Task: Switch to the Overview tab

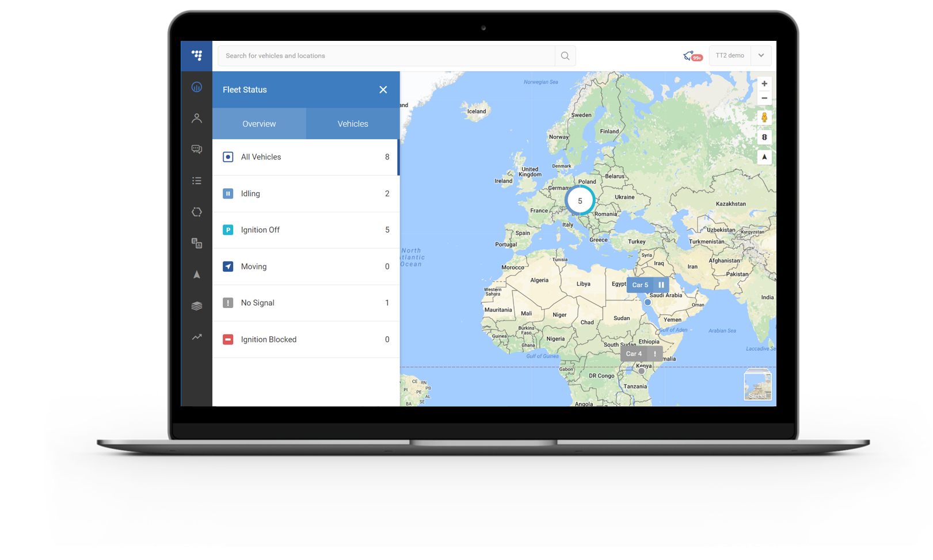Action: 259,124
